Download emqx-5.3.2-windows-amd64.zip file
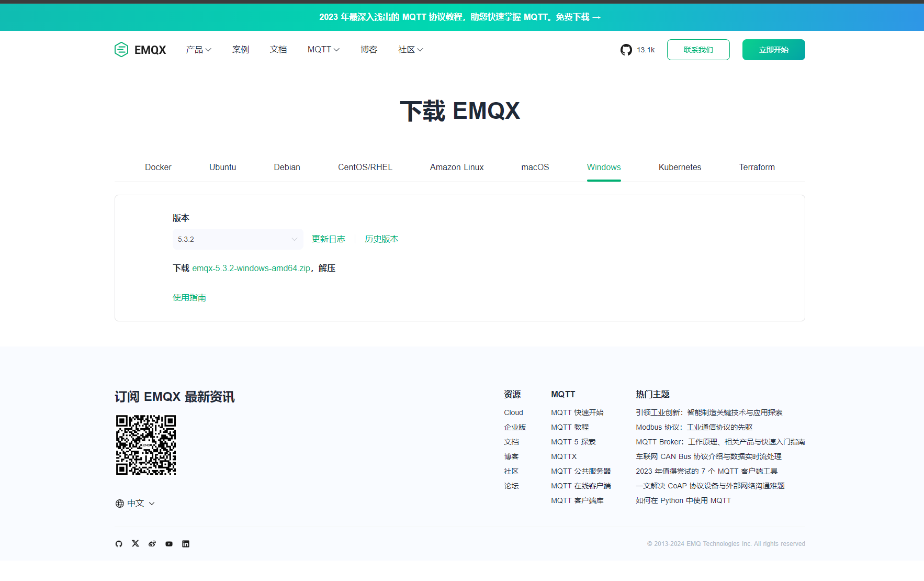Image resolution: width=924 pixels, height=581 pixels. click(x=251, y=269)
